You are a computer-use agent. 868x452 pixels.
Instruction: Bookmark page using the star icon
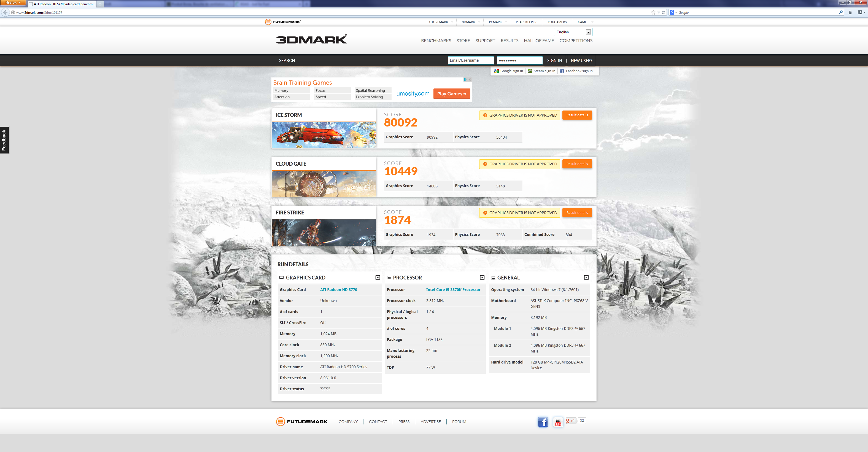tap(653, 12)
